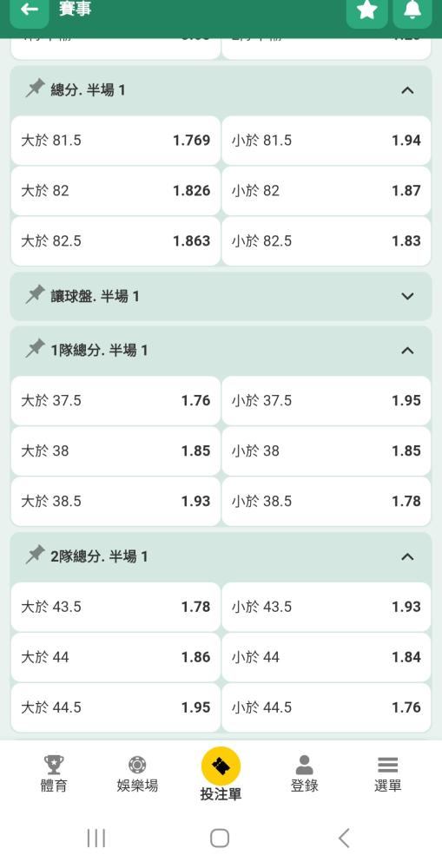This screenshot has height=868, width=442.
Task: Collapse the 總分. 半場 1 section chevron
Action: (407, 90)
